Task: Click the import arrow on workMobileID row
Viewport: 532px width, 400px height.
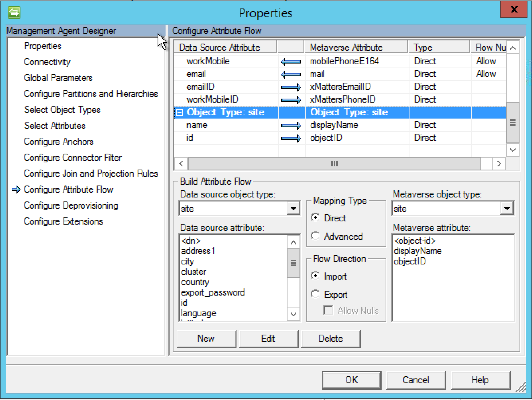Action: [x=291, y=100]
